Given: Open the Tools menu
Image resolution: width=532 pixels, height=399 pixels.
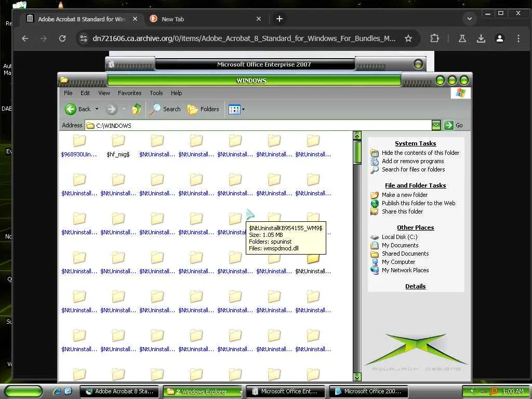Looking at the screenshot, I should coord(156,93).
